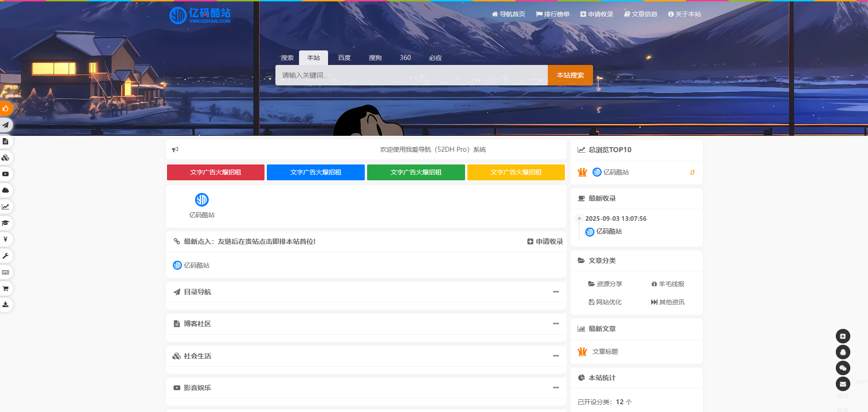Select the paper plane navigation icon in sidebar
Screen dimensions: 868x412
tap(6, 125)
